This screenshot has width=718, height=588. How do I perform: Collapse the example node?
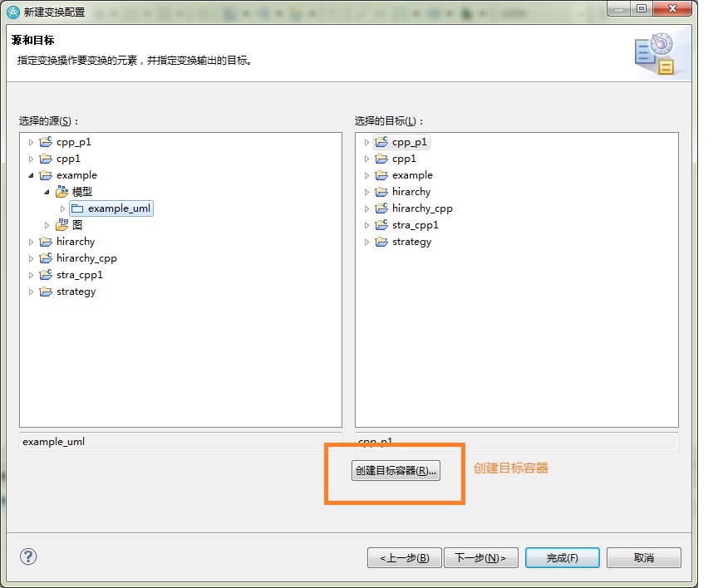[30, 175]
